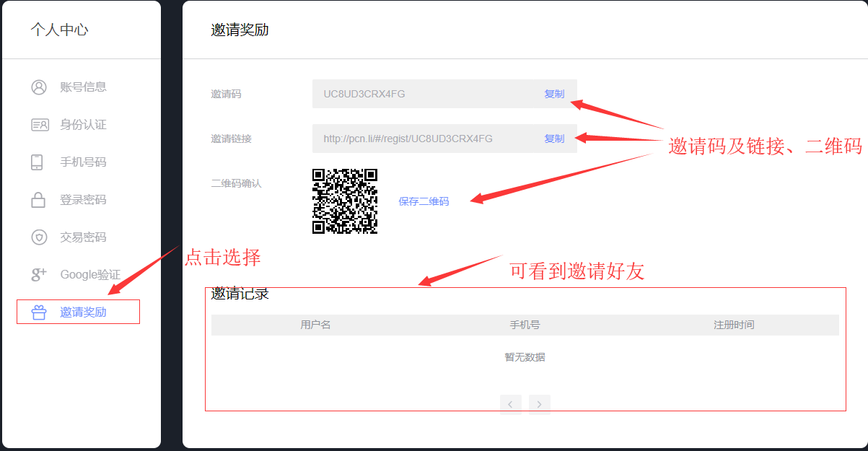Click the gift icon for 邀请奖励
Image resolution: width=868 pixels, height=451 pixels.
[39, 312]
